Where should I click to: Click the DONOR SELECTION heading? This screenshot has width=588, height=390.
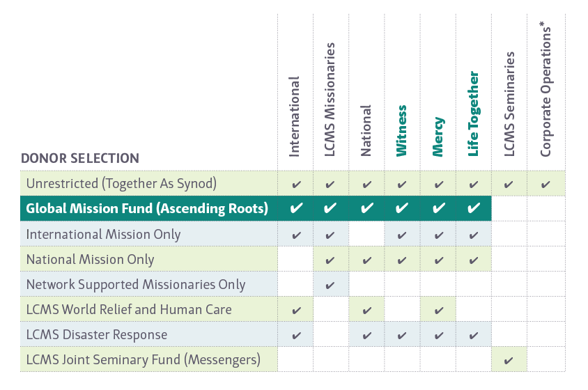pyautogui.click(x=80, y=158)
